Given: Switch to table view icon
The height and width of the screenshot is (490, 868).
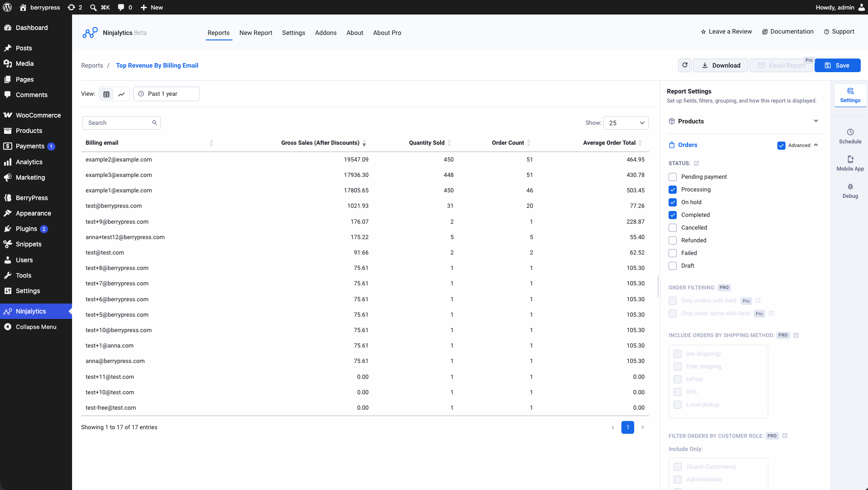Looking at the screenshot, I should point(107,94).
